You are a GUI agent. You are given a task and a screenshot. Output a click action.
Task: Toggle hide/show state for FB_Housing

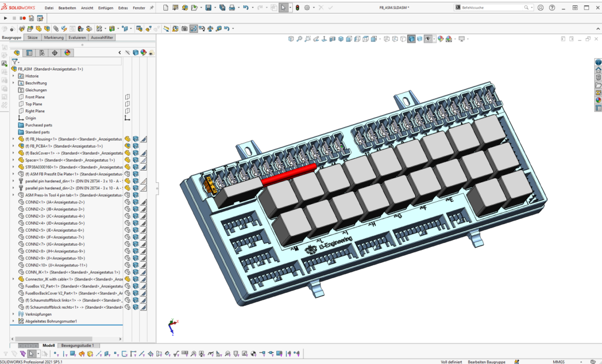point(127,139)
